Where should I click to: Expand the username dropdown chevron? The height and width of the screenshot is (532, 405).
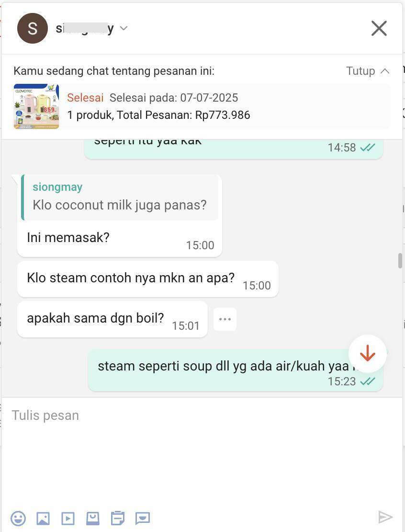pos(124,28)
